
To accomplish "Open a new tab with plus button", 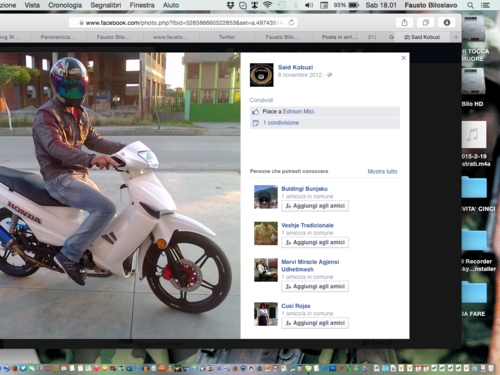I will (x=456, y=37).
